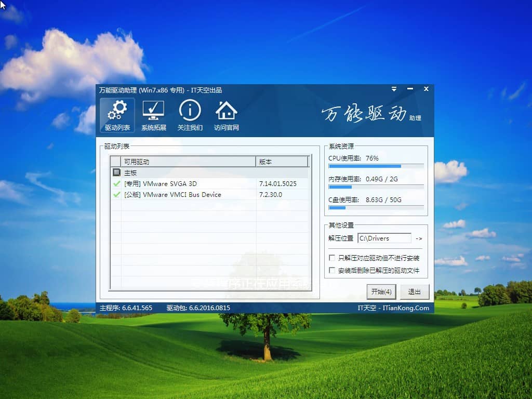Screen dimensions: 532x399
Task: Click the 万能驱动 calligraphy logo
Action: (364, 113)
